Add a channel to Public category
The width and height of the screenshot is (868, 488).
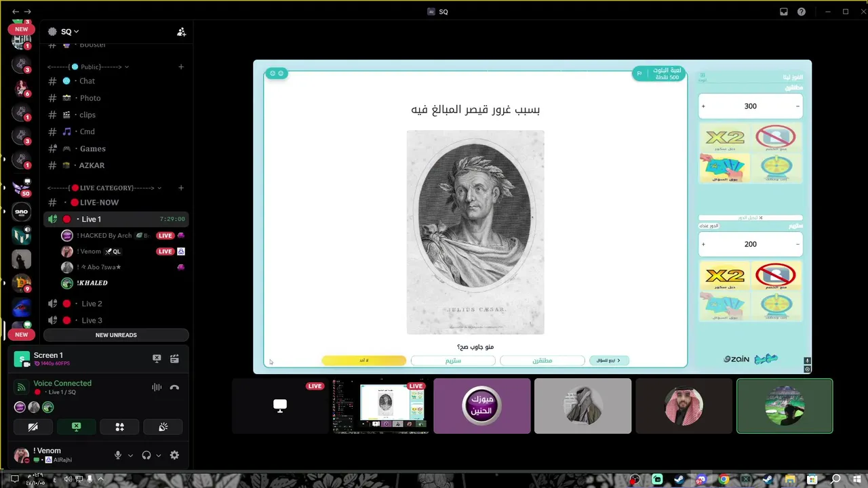pyautogui.click(x=181, y=67)
